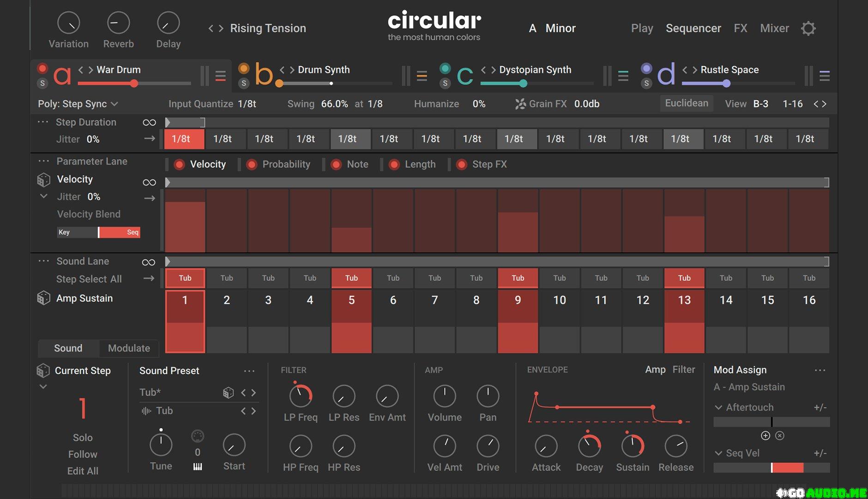Switch to the Modulate tab
Viewport: 868px width, 499px height.
[x=129, y=348]
